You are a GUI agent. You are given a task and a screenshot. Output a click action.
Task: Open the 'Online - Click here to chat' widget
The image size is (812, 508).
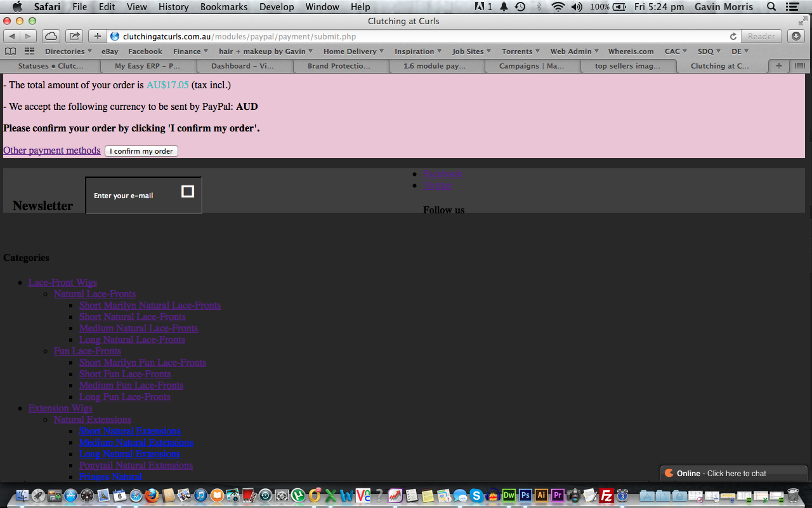(x=733, y=474)
